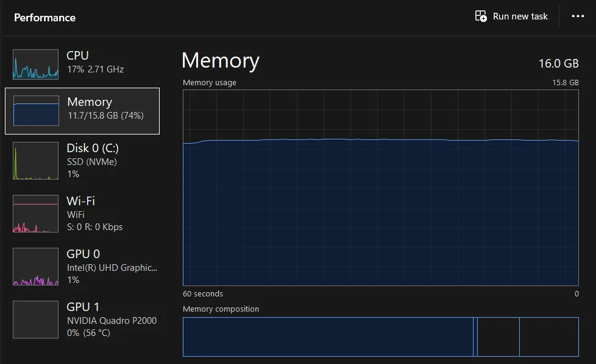
Task: Click inside the Memory usage graph
Action: point(380,207)
